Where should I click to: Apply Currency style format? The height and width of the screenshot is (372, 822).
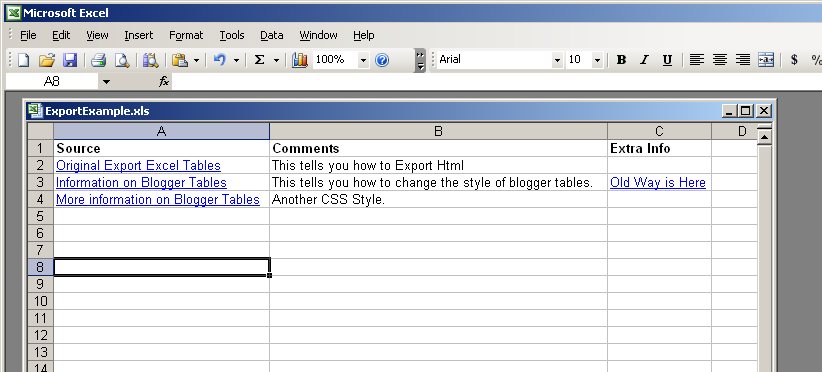click(x=794, y=60)
